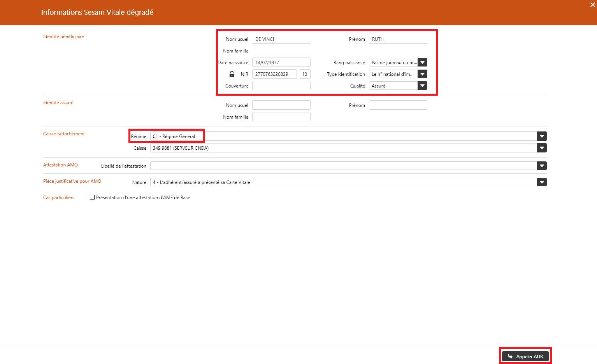Open the Qualité dropdown arrow
This screenshot has width=597, height=364.
pyautogui.click(x=422, y=86)
